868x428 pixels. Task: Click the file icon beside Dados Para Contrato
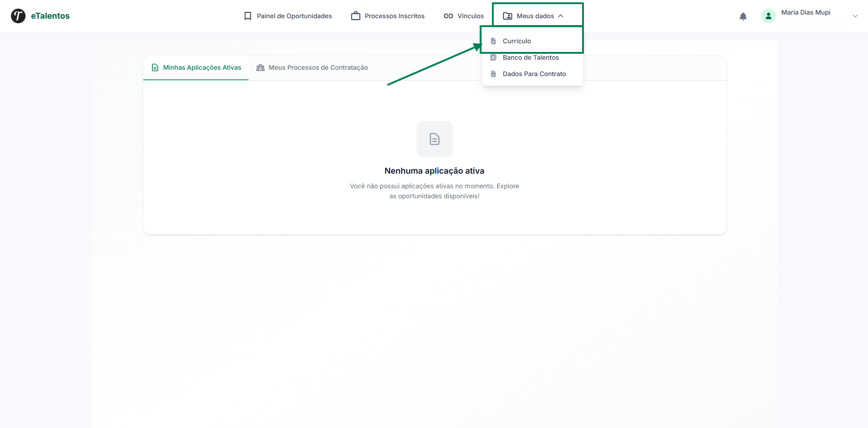point(493,74)
